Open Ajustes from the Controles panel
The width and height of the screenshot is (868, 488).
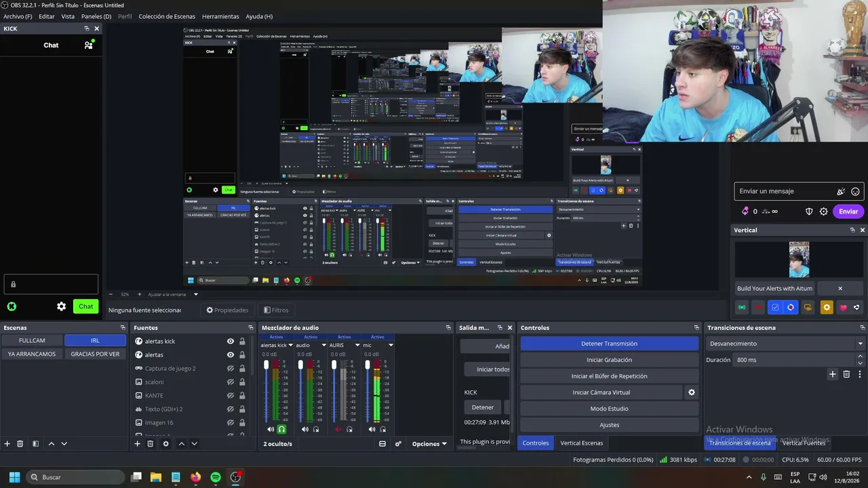[609, 425]
